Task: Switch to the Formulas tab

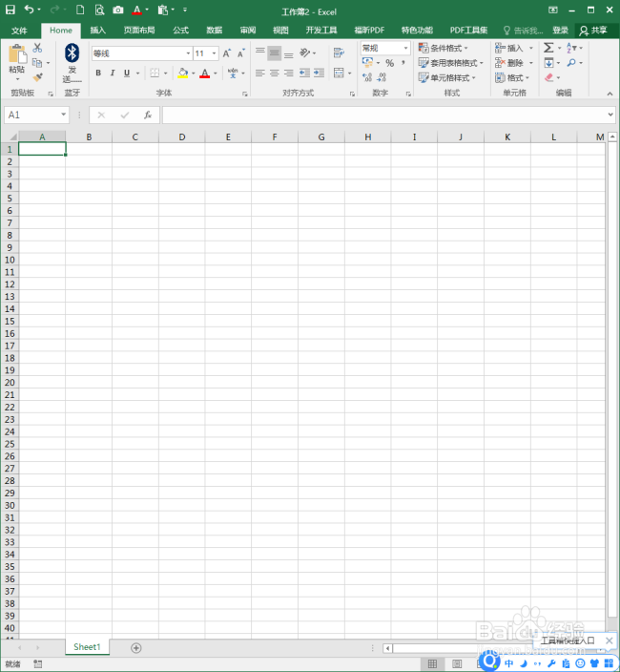Action: pos(180,30)
